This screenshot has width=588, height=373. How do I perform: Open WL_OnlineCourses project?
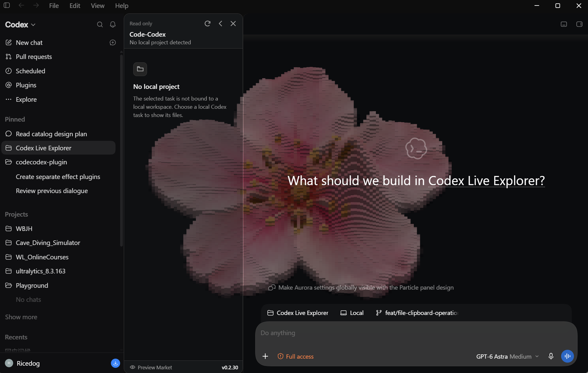pos(42,257)
